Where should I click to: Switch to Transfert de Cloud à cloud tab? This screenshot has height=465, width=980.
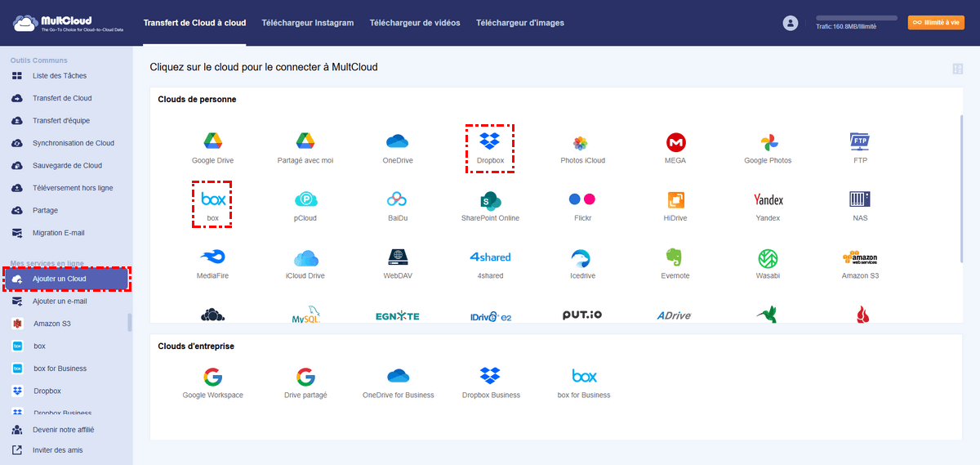pyautogui.click(x=194, y=23)
